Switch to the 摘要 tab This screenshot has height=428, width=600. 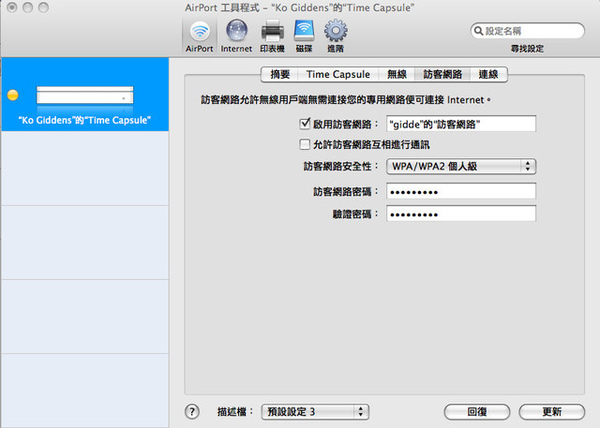pyautogui.click(x=280, y=74)
